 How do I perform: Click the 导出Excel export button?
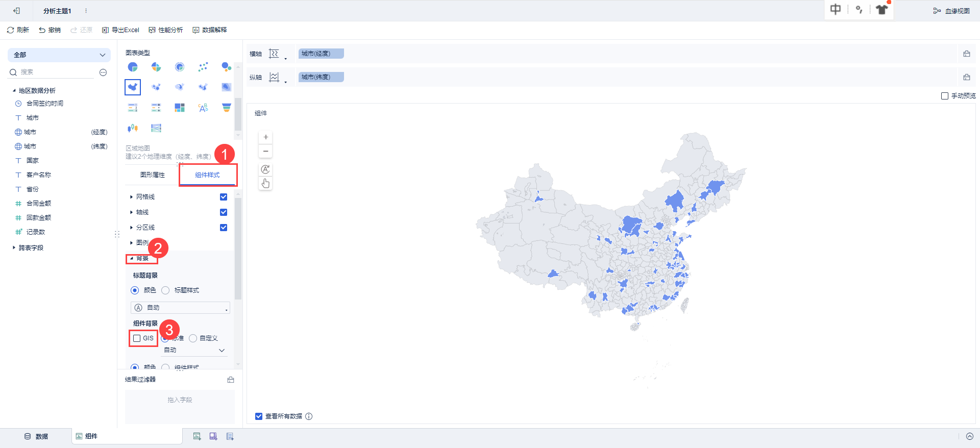[120, 30]
